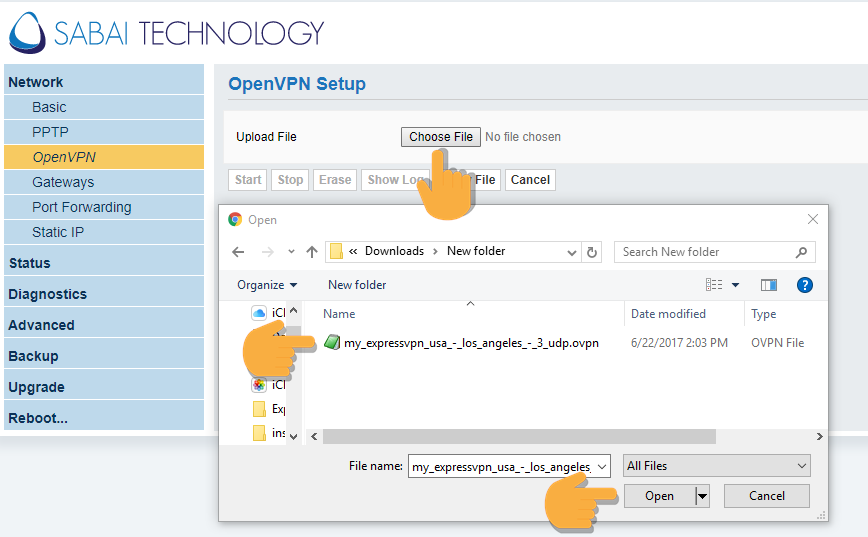Expand the Diagnostics section
Image resolution: width=868 pixels, height=537 pixels.
[x=104, y=294]
